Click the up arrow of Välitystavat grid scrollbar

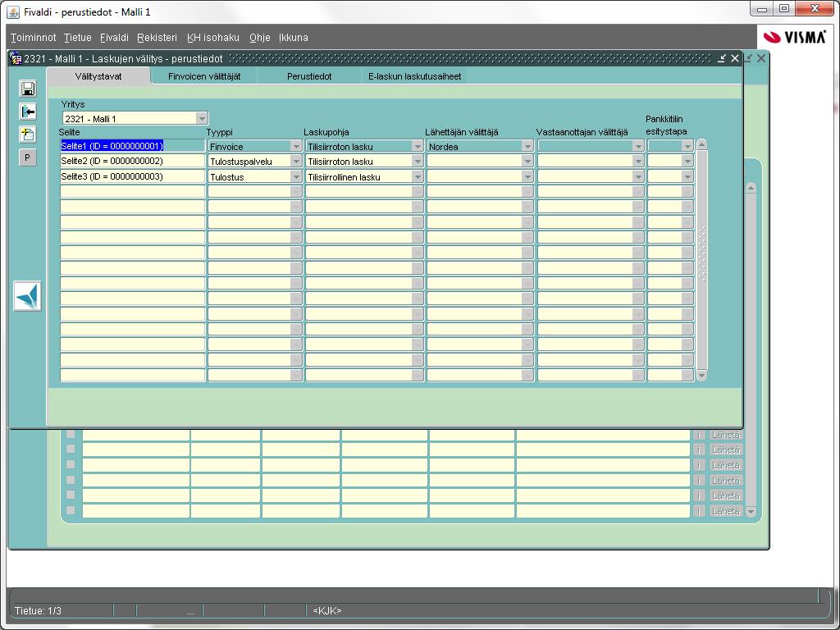coord(701,145)
